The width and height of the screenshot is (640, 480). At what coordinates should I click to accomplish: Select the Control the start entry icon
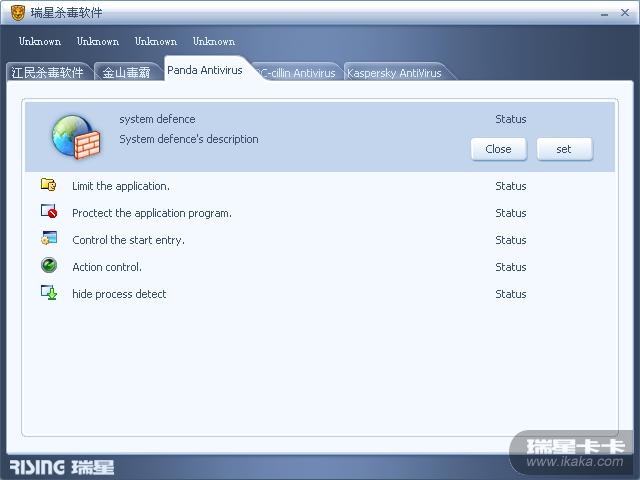click(49, 238)
